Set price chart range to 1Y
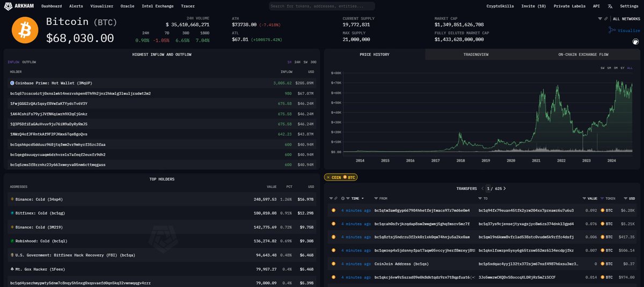Screen dimensions: 644x287 tap(623, 68)
